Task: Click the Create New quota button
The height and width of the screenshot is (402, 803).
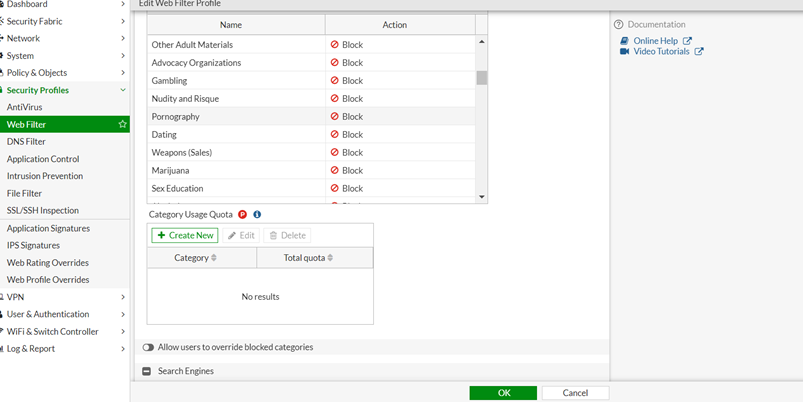Action: tap(185, 236)
